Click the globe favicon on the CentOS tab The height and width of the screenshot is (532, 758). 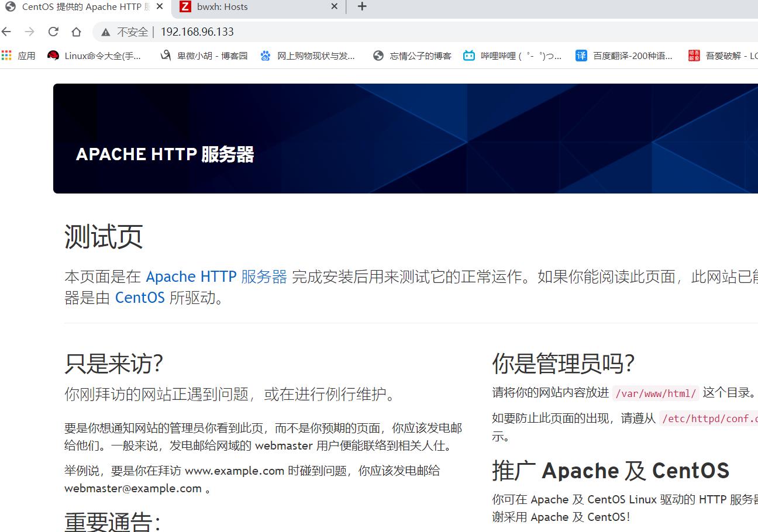click(10, 6)
